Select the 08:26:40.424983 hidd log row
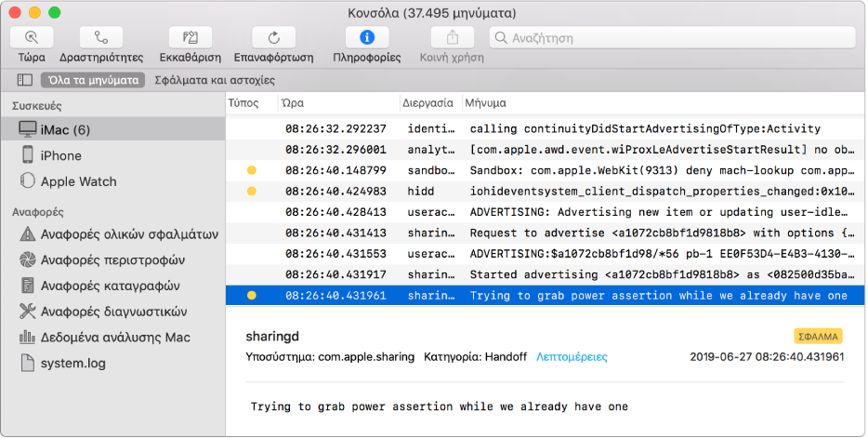The image size is (868, 438). pos(545,191)
